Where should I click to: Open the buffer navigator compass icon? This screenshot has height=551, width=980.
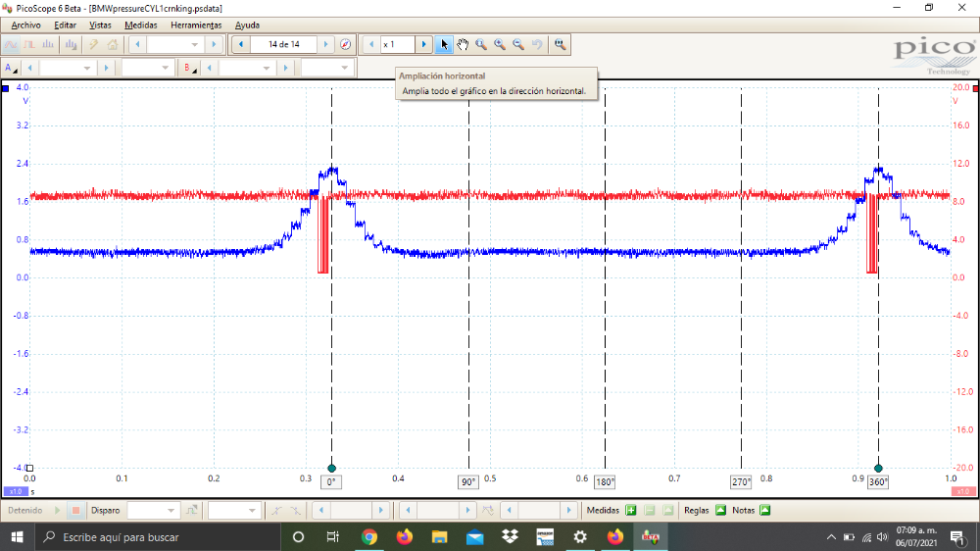coord(345,44)
